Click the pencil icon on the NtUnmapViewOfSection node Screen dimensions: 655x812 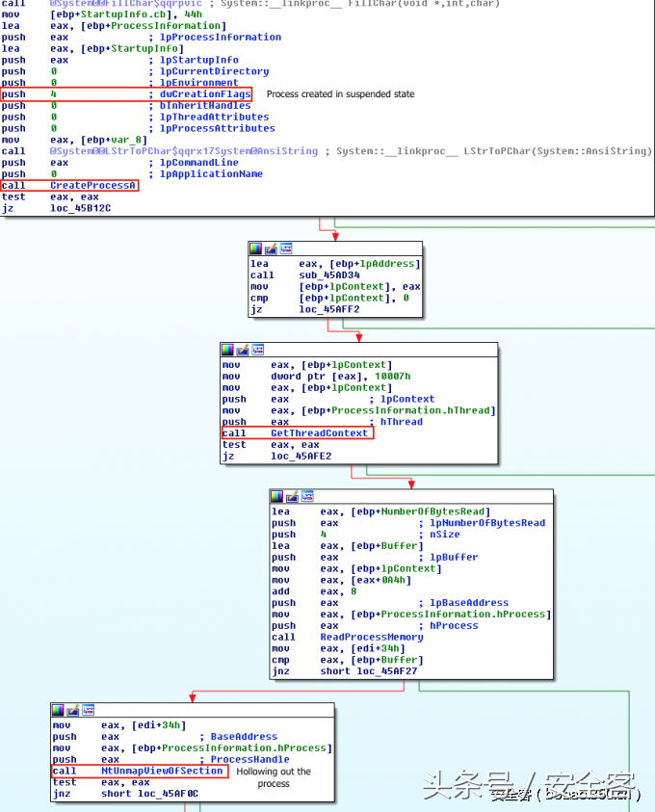pos(73,710)
